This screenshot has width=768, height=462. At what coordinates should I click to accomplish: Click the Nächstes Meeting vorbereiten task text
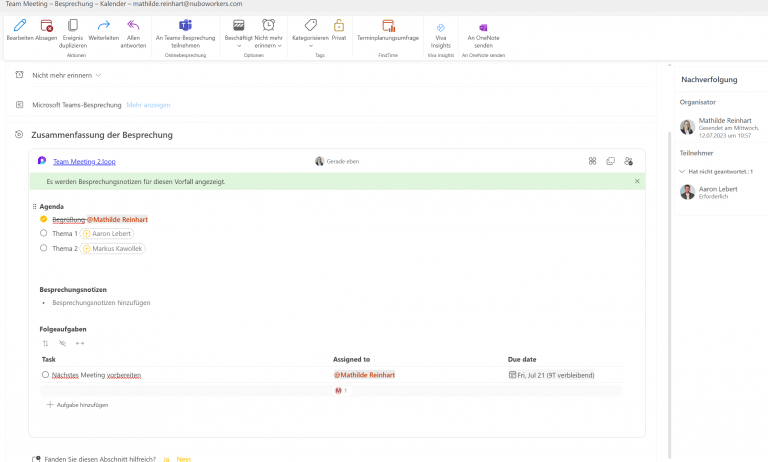point(96,375)
